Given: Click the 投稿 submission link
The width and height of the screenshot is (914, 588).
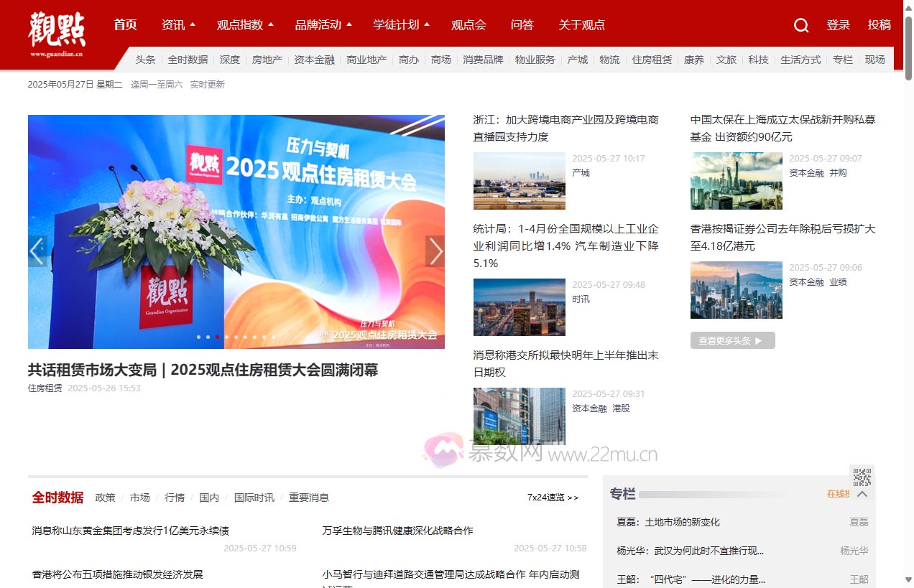Looking at the screenshot, I should 879,25.
